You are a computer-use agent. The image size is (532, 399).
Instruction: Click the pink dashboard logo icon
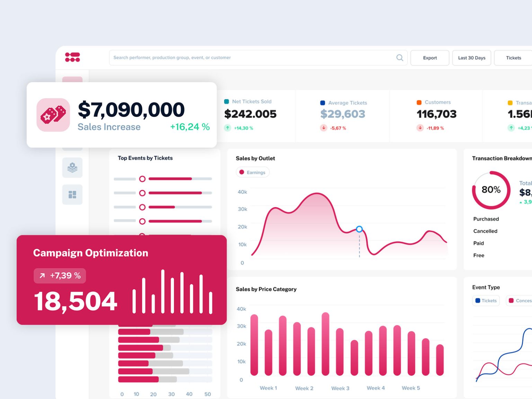pos(72,57)
